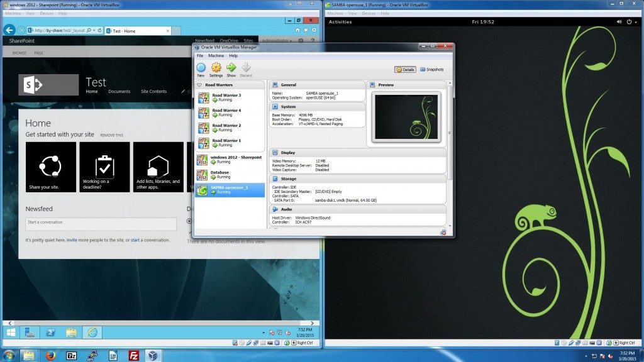
Task: Click the Invite link in Newsfeed text
Action: click(72, 240)
